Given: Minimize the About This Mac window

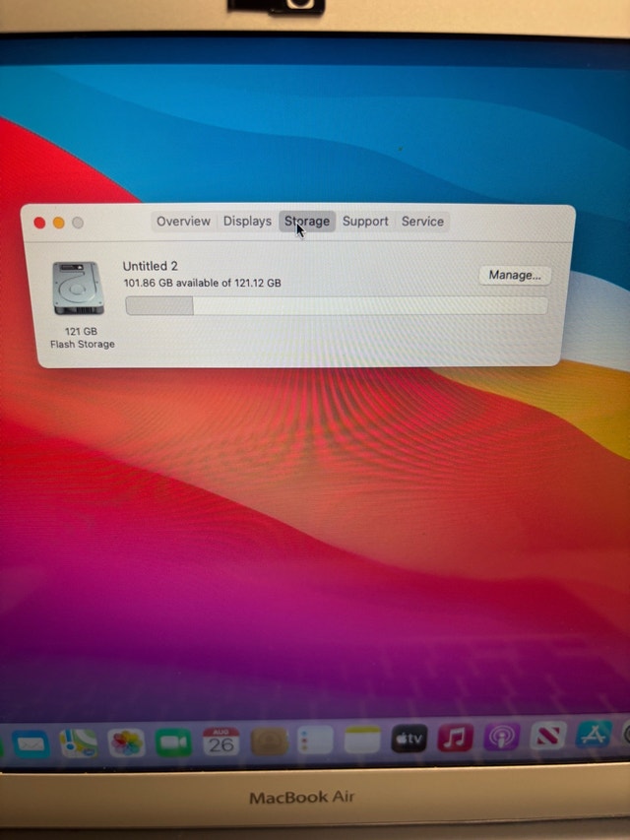Looking at the screenshot, I should pos(59,223).
